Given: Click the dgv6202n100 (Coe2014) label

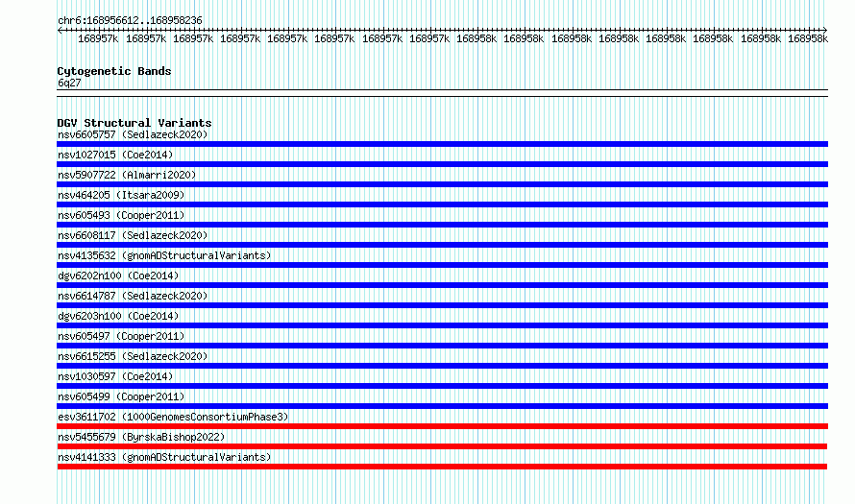Looking at the screenshot, I should click(x=118, y=276).
